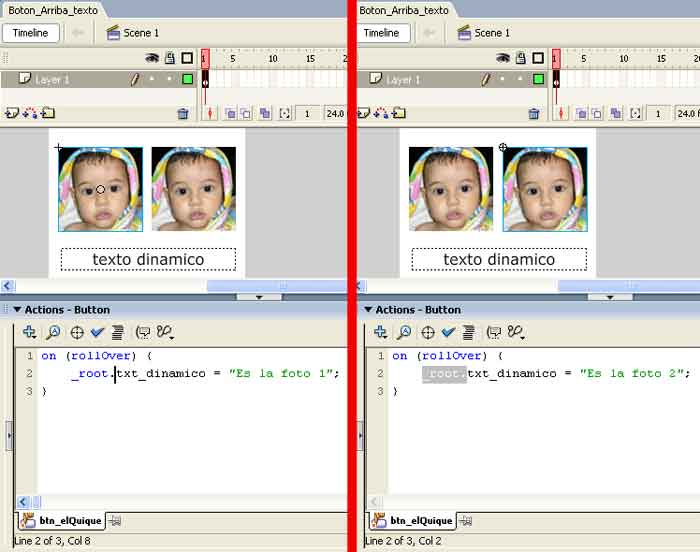The height and width of the screenshot is (552, 700).
Task: Auto format code in left Actions panel
Action: point(117,332)
